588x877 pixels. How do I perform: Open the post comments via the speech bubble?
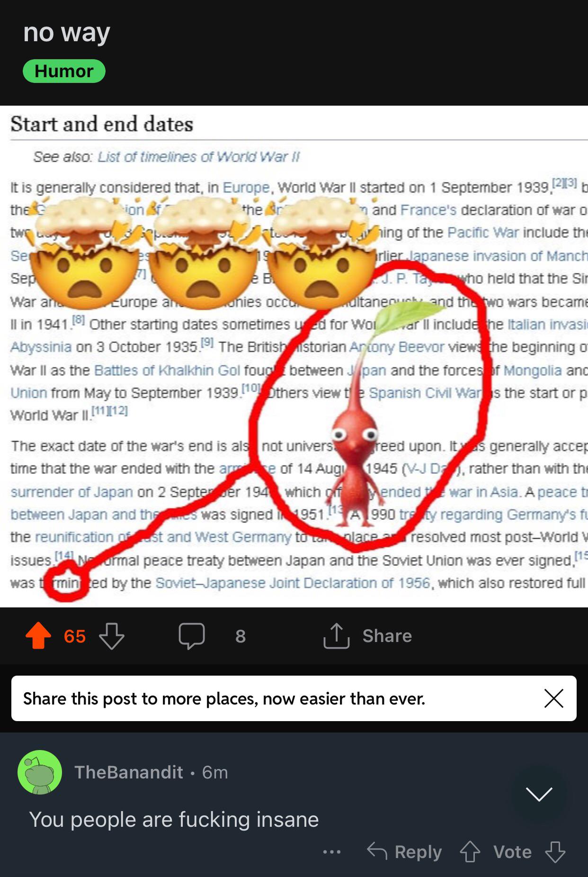(x=192, y=636)
